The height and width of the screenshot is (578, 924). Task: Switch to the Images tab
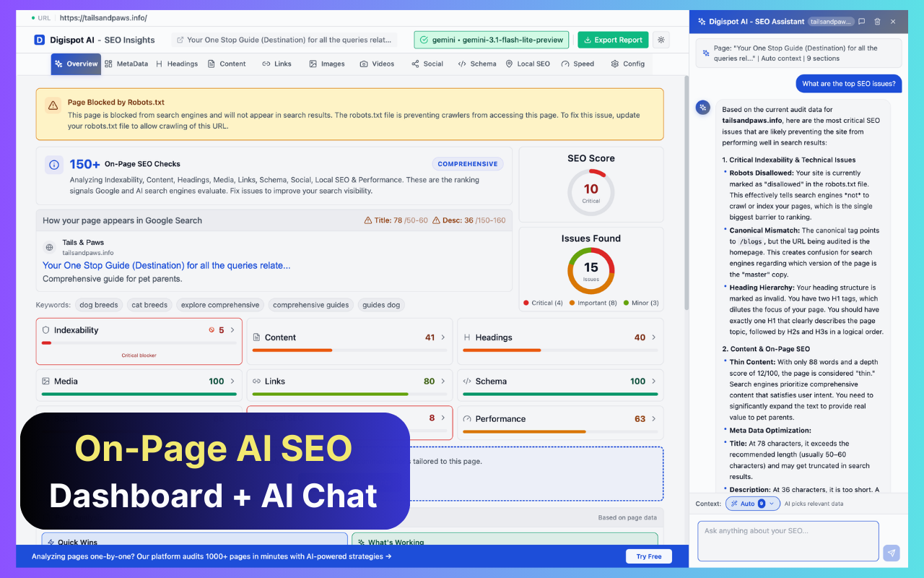pos(327,64)
